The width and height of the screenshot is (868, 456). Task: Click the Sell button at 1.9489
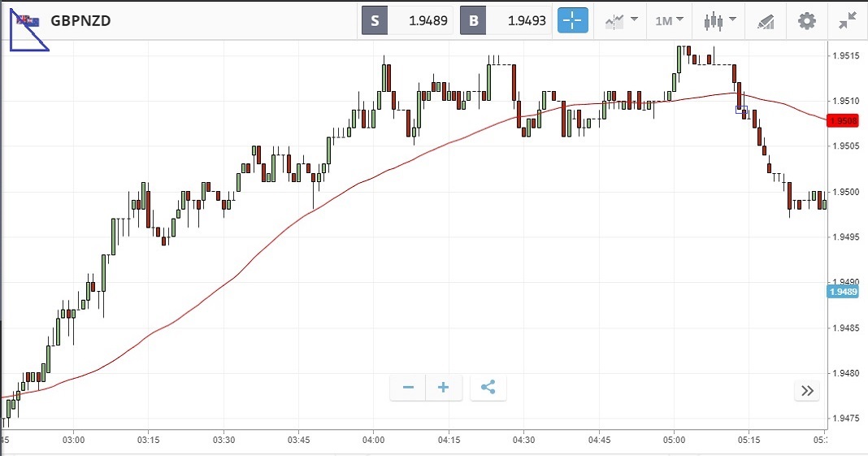point(406,20)
